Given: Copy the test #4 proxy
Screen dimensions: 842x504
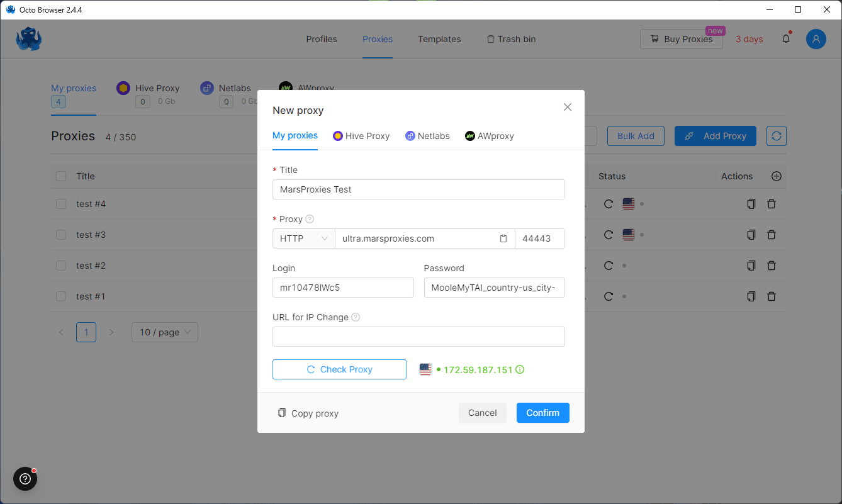Looking at the screenshot, I should tap(751, 204).
